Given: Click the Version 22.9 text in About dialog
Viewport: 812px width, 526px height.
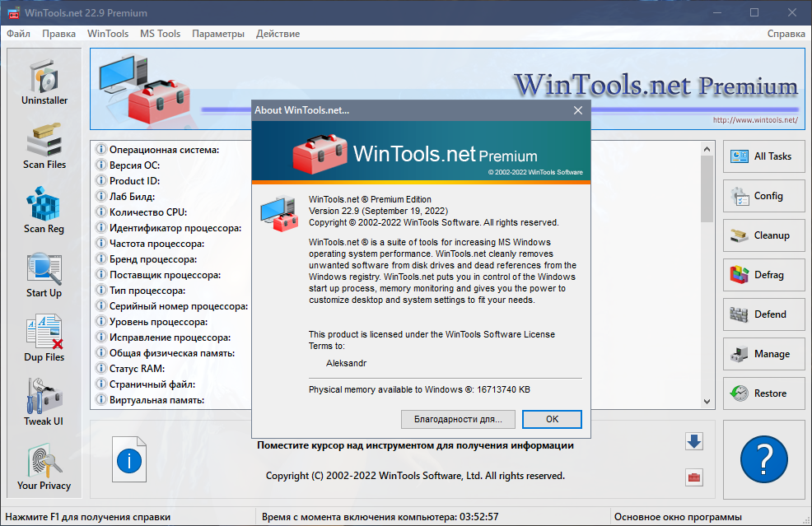Looking at the screenshot, I should (378, 212).
